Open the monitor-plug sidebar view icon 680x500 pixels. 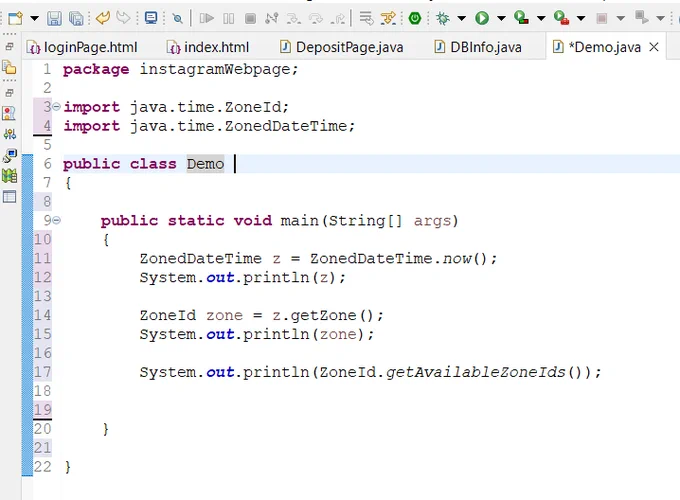point(10,155)
